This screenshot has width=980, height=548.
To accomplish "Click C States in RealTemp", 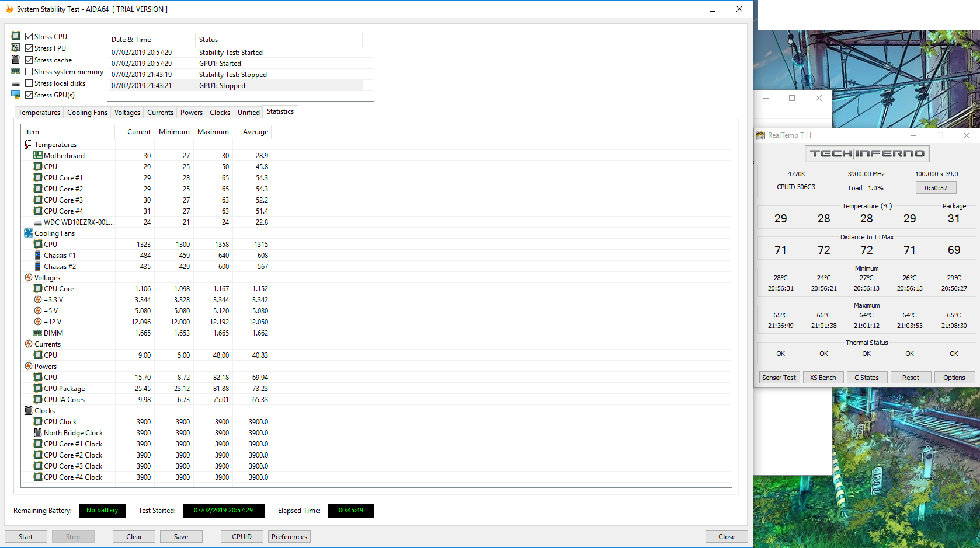I will tap(867, 378).
